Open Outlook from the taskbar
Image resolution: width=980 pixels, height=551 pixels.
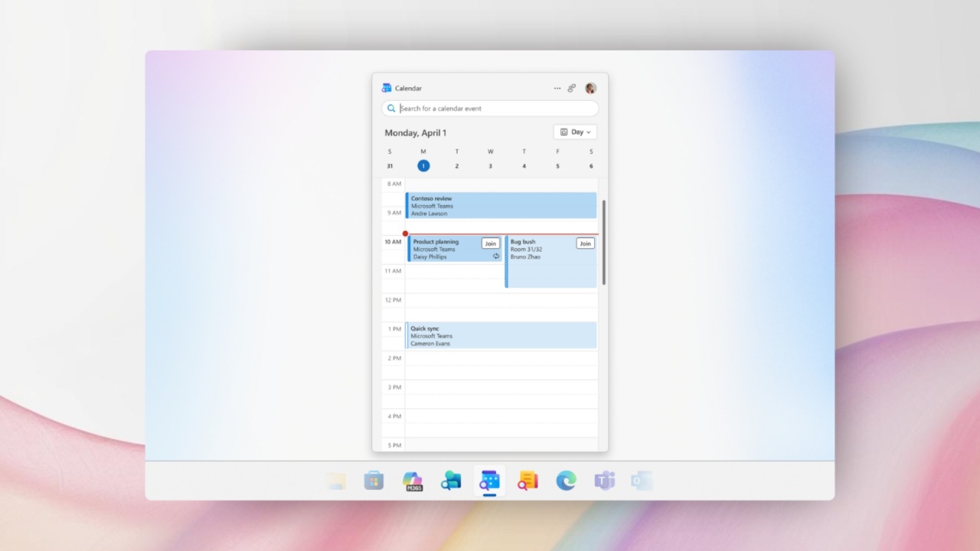642,481
